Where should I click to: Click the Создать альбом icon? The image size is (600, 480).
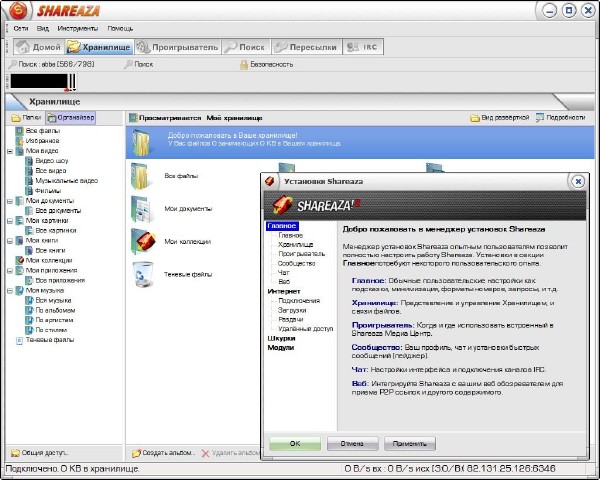(x=136, y=453)
